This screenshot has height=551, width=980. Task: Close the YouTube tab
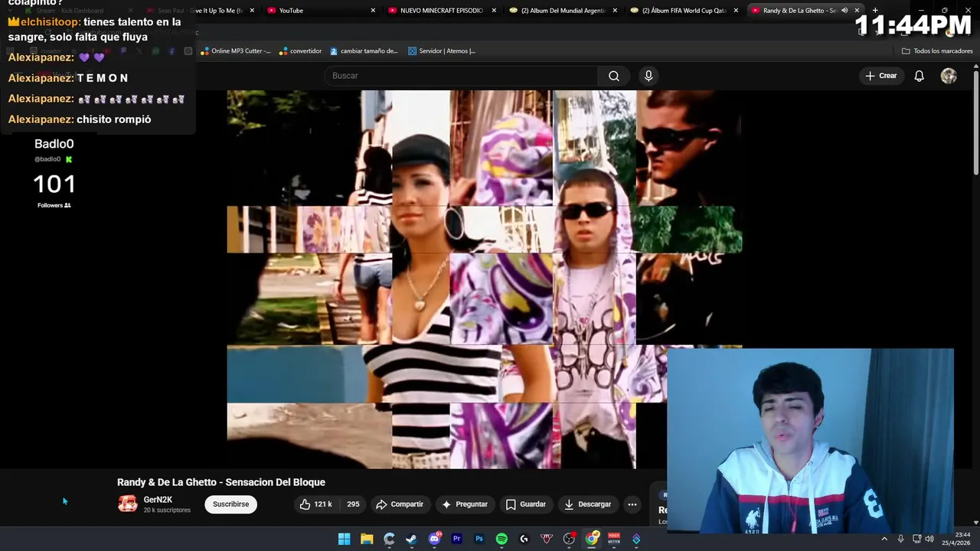coord(373,11)
